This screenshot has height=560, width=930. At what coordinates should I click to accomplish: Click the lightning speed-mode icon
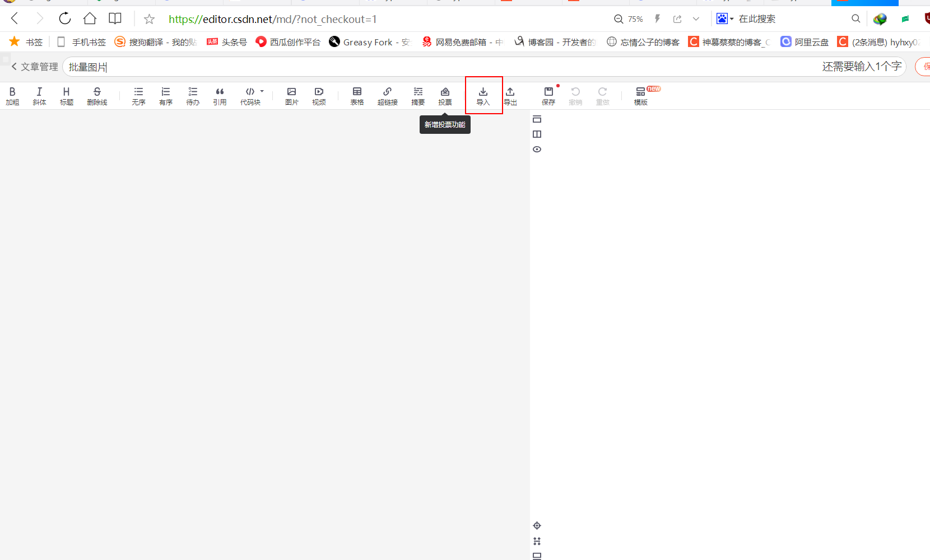658,19
